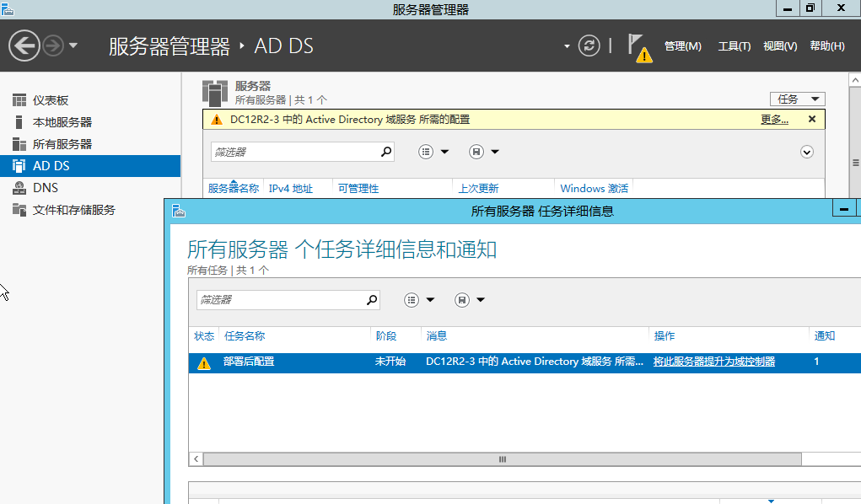Open list options icon in task details
This screenshot has height=504, width=861.
412,300
